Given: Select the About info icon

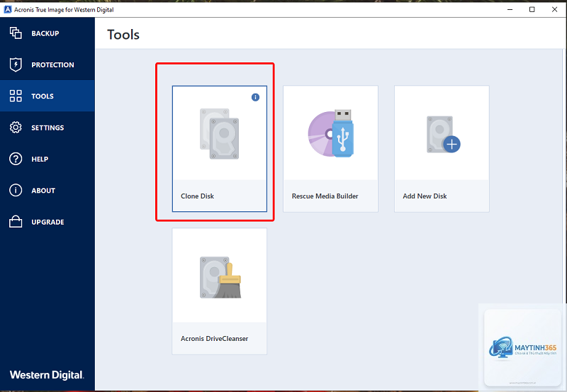Looking at the screenshot, I should pyautogui.click(x=16, y=190).
